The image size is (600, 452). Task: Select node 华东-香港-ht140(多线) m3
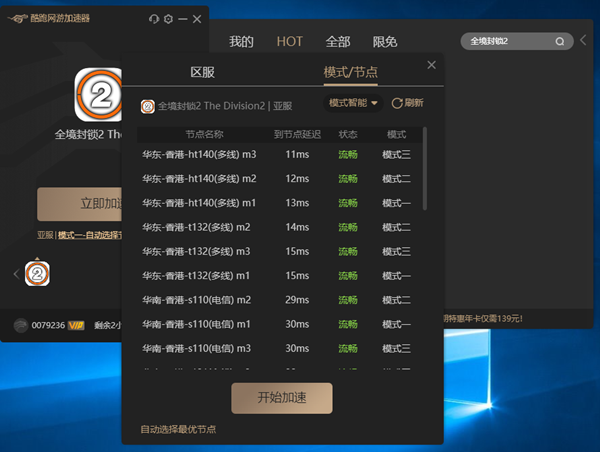[x=279, y=155]
